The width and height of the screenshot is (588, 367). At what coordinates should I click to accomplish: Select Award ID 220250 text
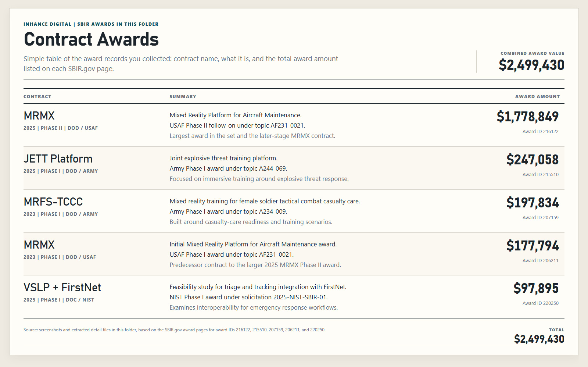tap(541, 303)
